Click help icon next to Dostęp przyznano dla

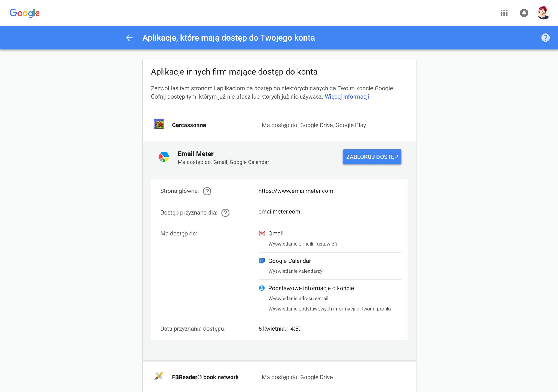click(225, 213)
